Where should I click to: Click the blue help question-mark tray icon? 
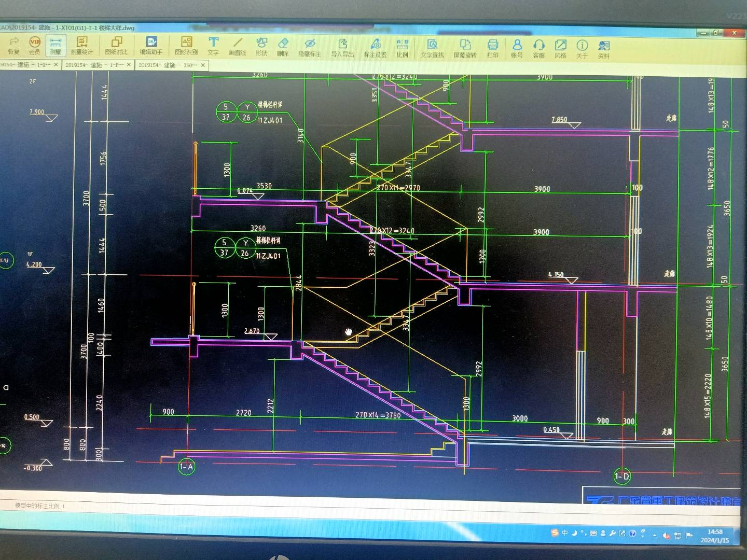pos(632,534)
